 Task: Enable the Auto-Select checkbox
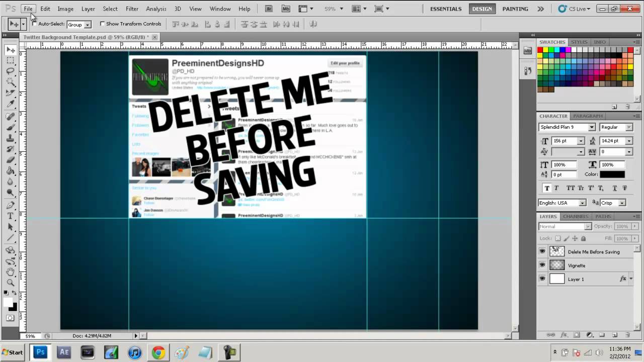click(34, 24)
